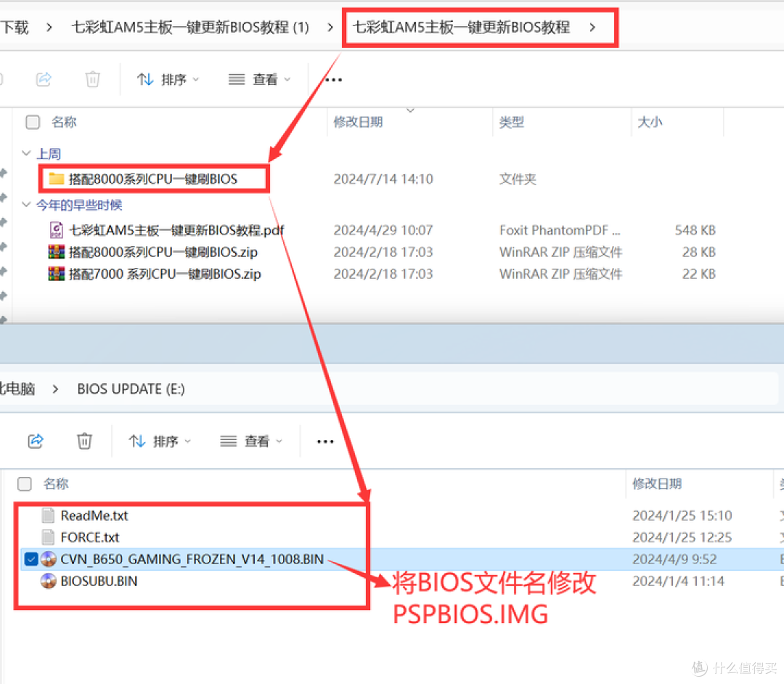The image size is (784, 684).
Task: Click size cell 22 KB
Action: pyautogui.click(x=699, y=274)
